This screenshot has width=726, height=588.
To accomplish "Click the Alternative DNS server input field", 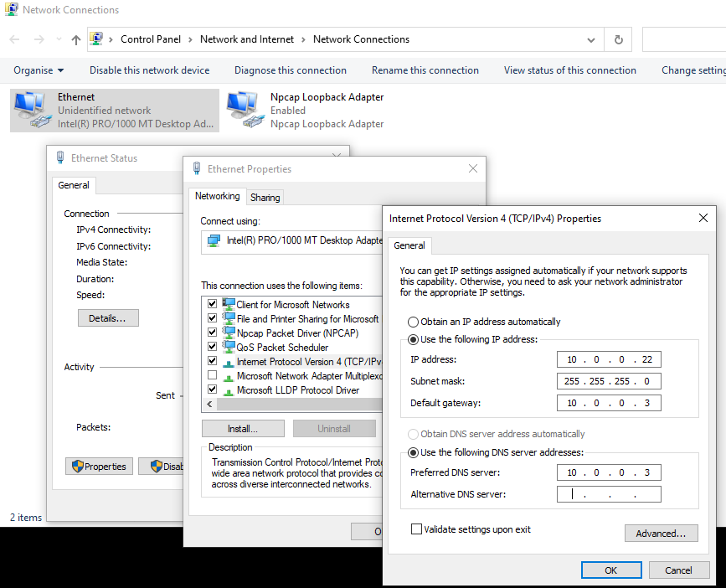I will [609, 493].
